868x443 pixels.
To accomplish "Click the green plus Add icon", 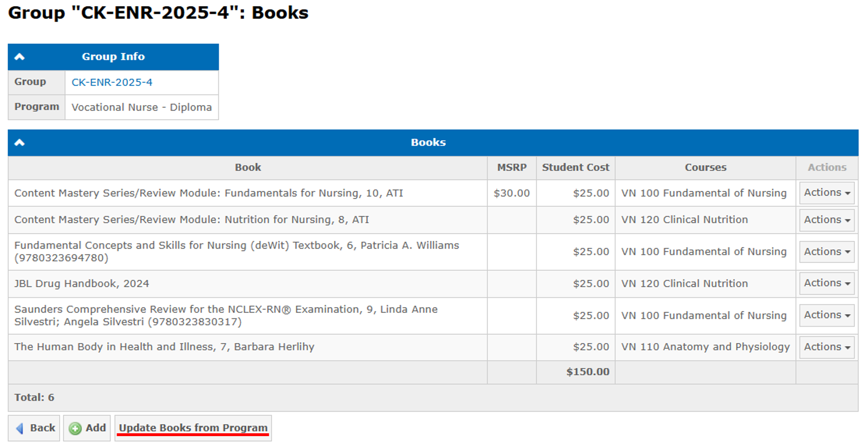I will pos(75,428).
